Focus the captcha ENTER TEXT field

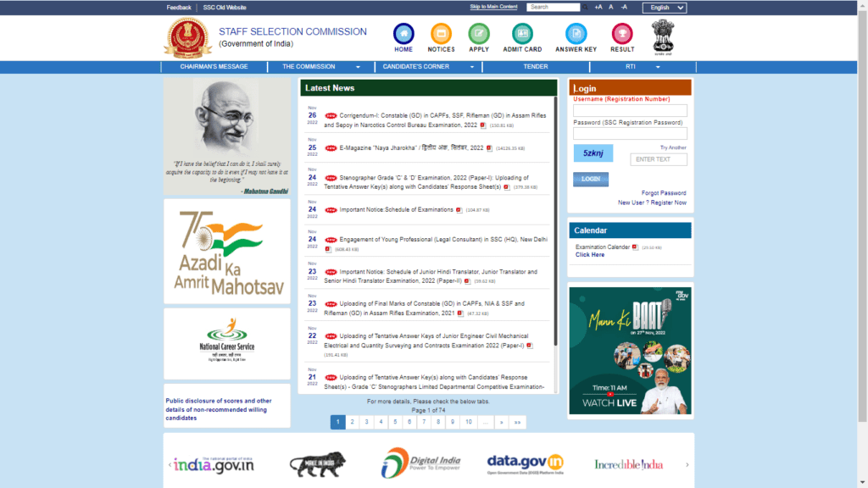[x=658, y=159]
